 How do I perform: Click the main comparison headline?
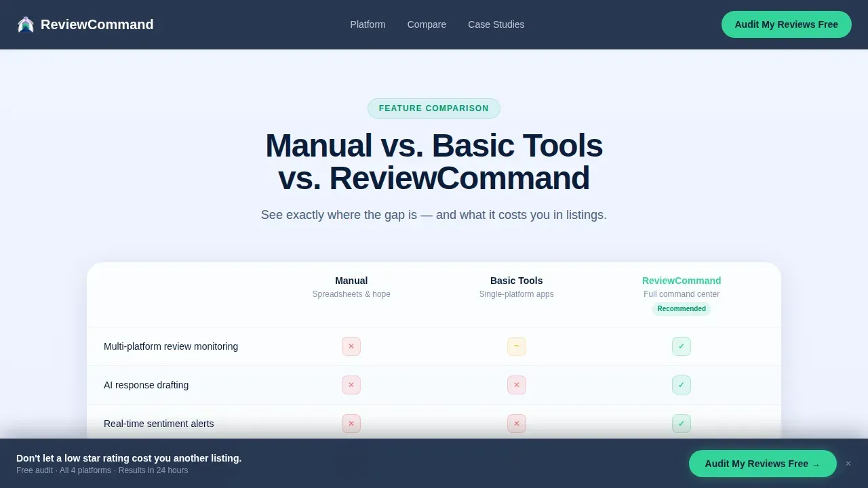(434, 162)
